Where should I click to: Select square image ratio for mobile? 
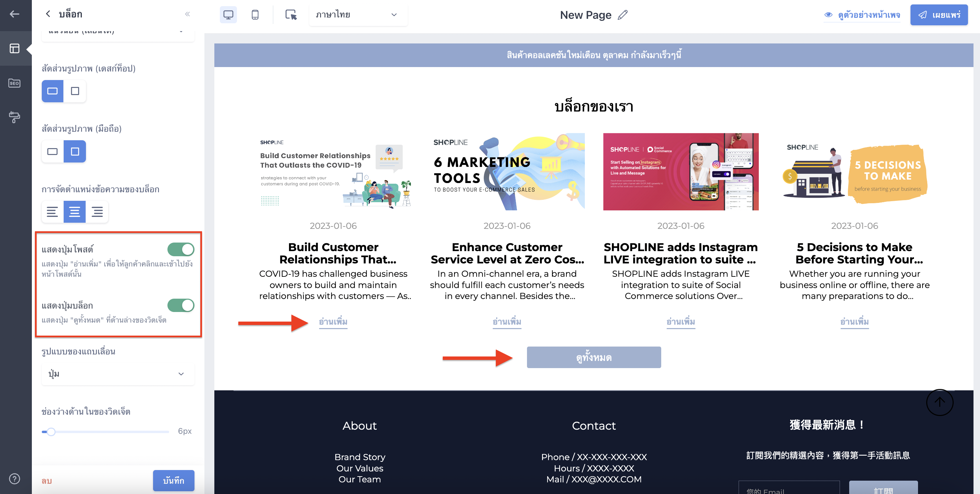coord(75,151)
